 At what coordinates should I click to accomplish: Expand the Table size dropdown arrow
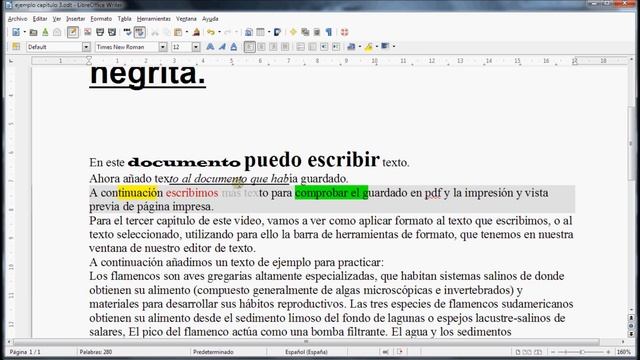(269, 32)
